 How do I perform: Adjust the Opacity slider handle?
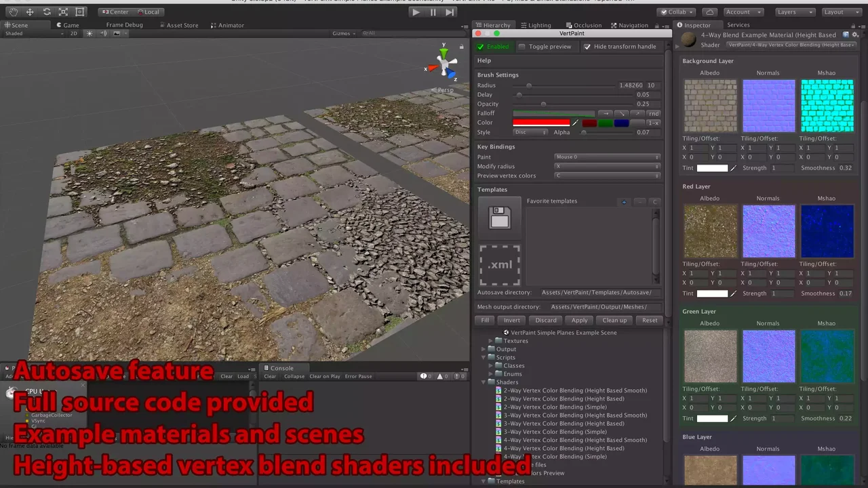coord(543,104)
